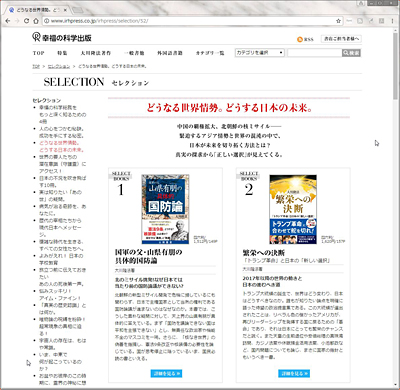Click the browser back arrow
Screen dimensions: 400x390
coord(8,21)
